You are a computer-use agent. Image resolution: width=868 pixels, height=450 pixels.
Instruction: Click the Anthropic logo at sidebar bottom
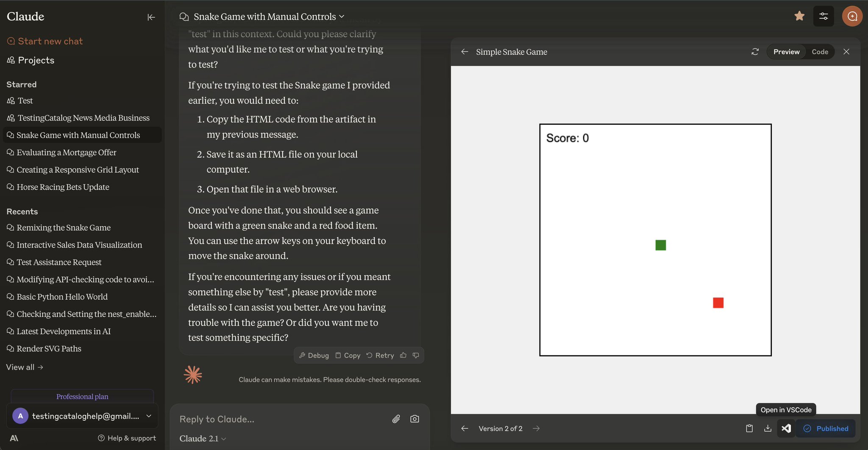tap(14, 438)
